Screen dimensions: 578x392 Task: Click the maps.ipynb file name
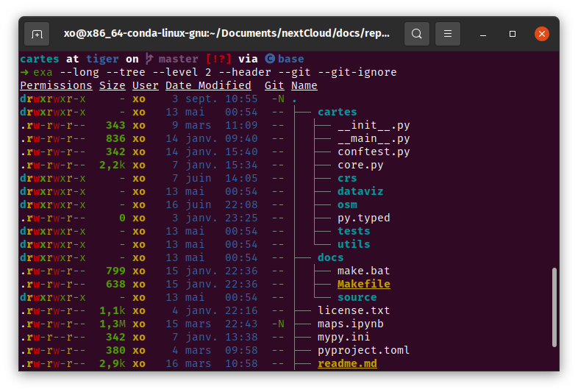coord(351,324)
